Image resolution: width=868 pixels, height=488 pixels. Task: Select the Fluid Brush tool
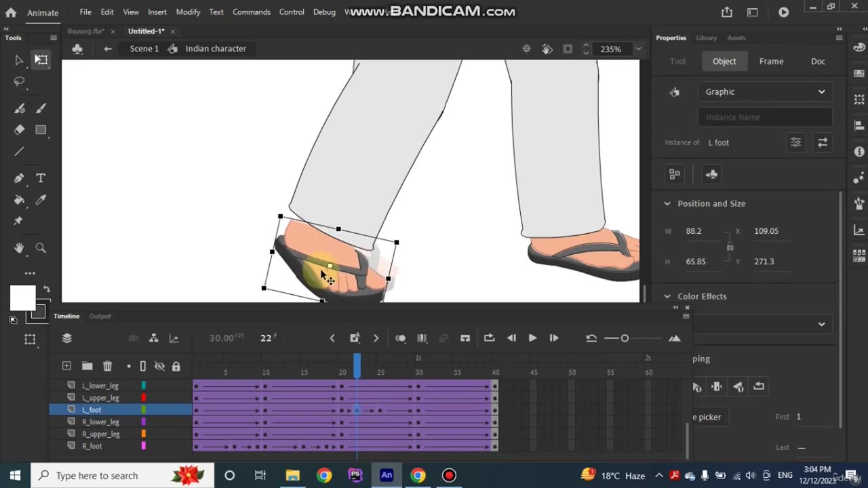(19, 108)
